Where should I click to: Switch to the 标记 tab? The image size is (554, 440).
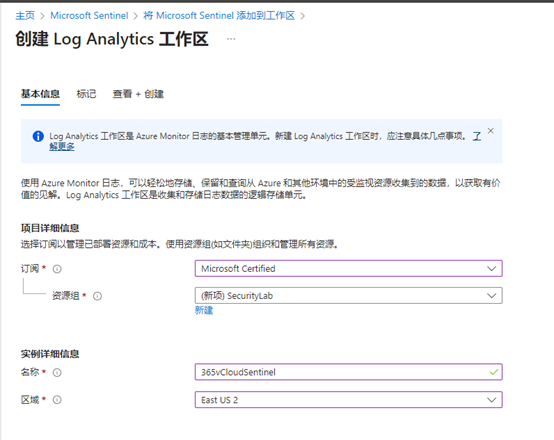pos(86,94)
